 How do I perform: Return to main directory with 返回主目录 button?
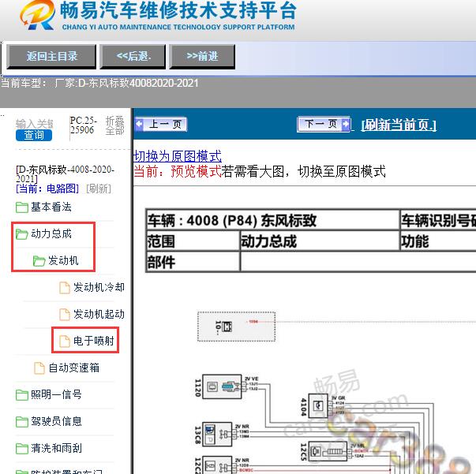[x=51, y=57]
